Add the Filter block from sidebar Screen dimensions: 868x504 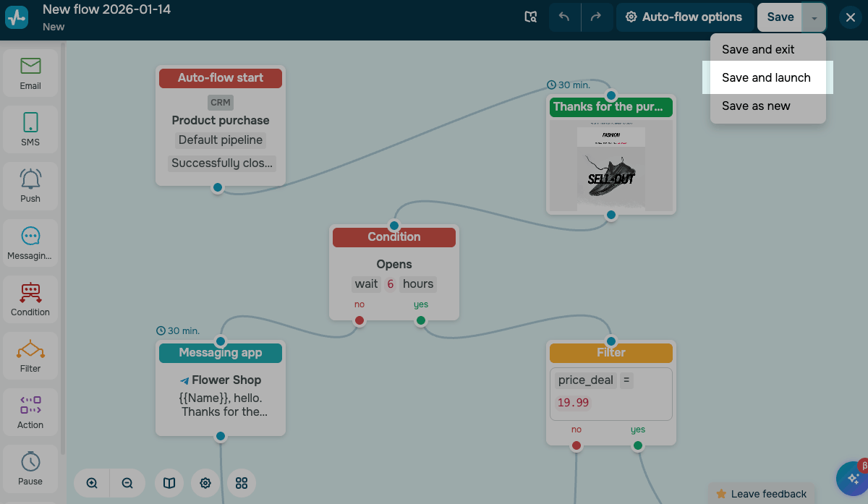point(30,355)
